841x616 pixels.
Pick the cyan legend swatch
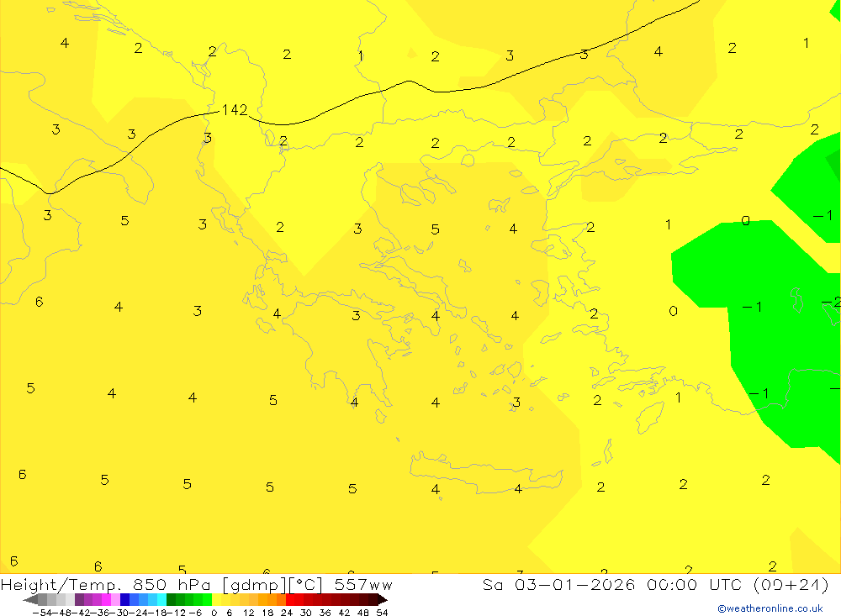point(161,600)
